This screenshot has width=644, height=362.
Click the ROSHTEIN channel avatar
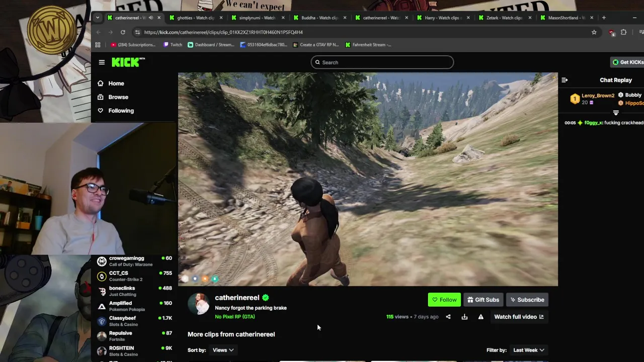[x=102, y=351]
